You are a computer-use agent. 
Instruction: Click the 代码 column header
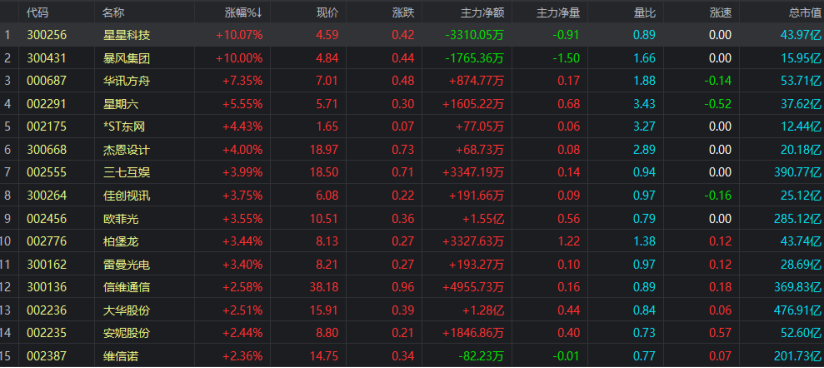(38, 12)
